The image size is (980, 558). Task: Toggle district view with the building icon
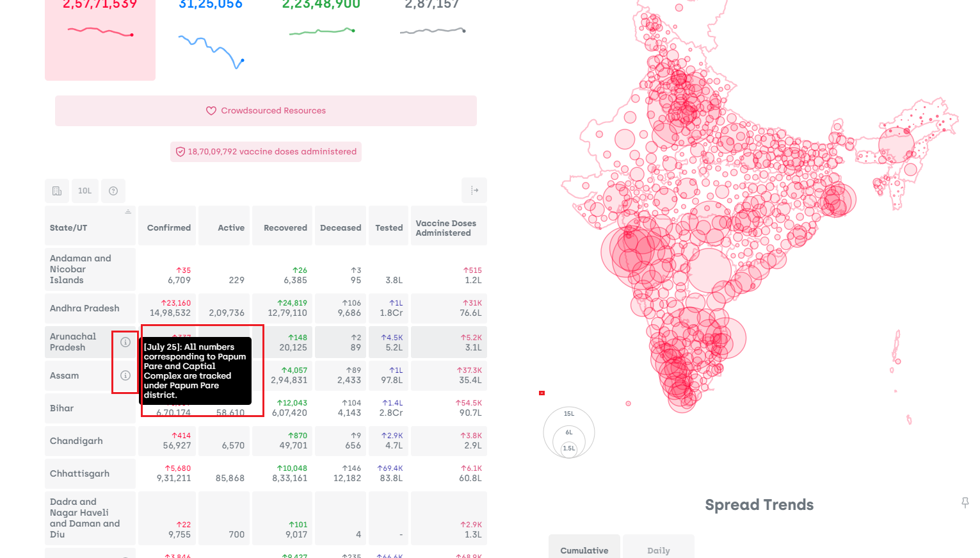(57, 191)
